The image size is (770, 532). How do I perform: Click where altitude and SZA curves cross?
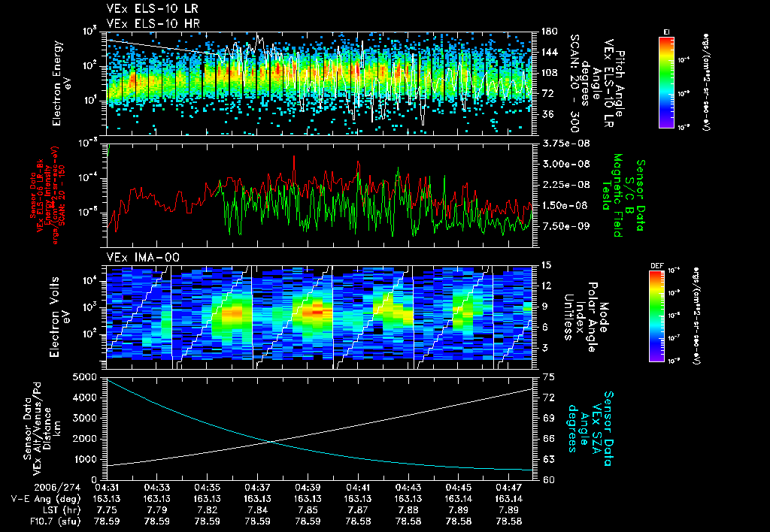pyautogui.click(x=270, y=442)
